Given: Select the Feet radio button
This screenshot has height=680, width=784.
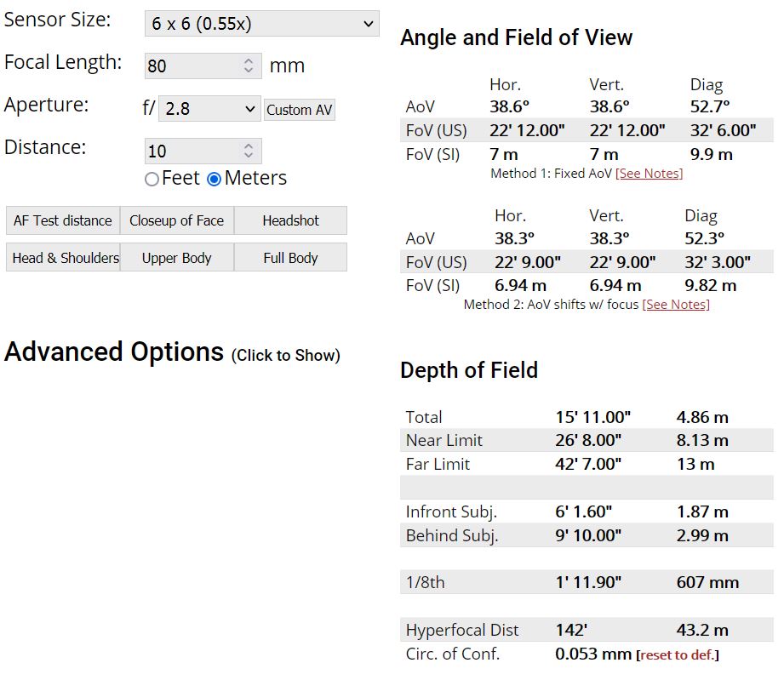Looking at the screenshot, I should pyautogui.click(x=152, y=180).
